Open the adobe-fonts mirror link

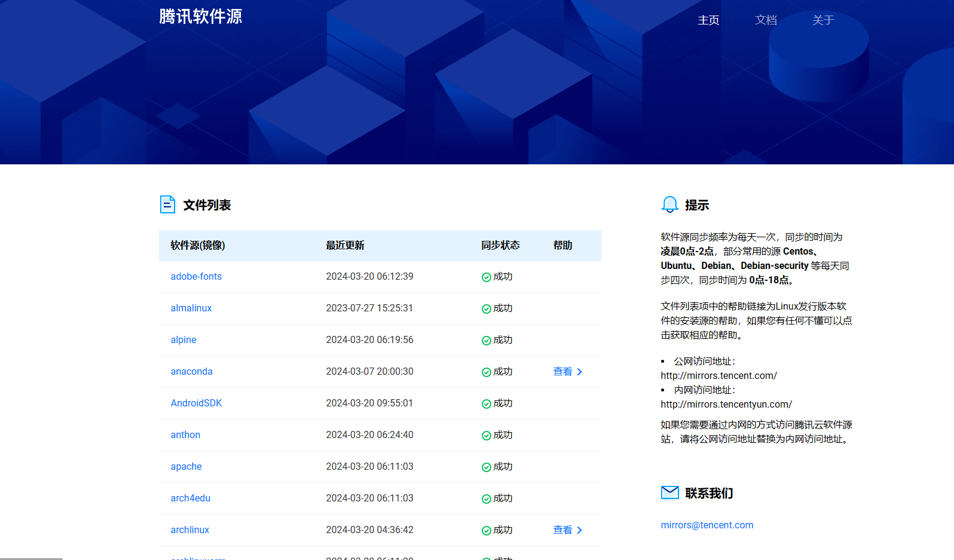click(196, 276)
